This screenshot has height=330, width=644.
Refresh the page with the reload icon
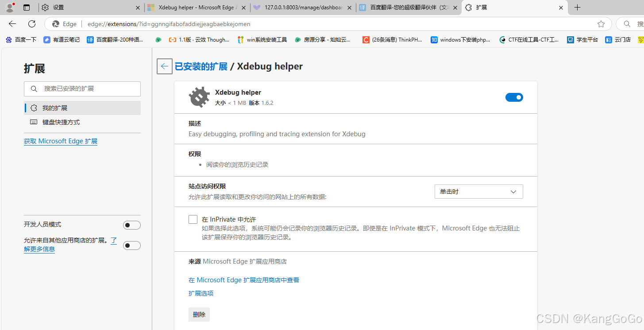(x=32, y=24)
